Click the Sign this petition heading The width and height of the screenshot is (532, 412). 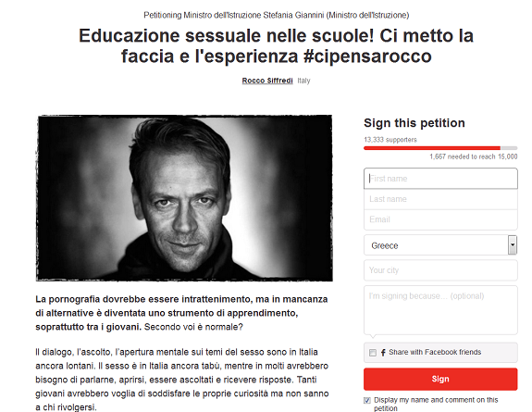tap(414, 123)
